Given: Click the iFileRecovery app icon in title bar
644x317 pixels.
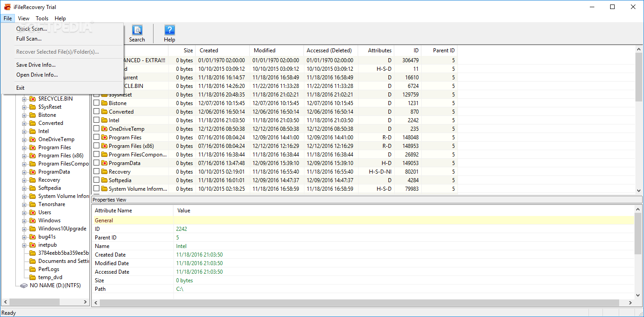Looking at the screenshot, I should coord(7,7).
